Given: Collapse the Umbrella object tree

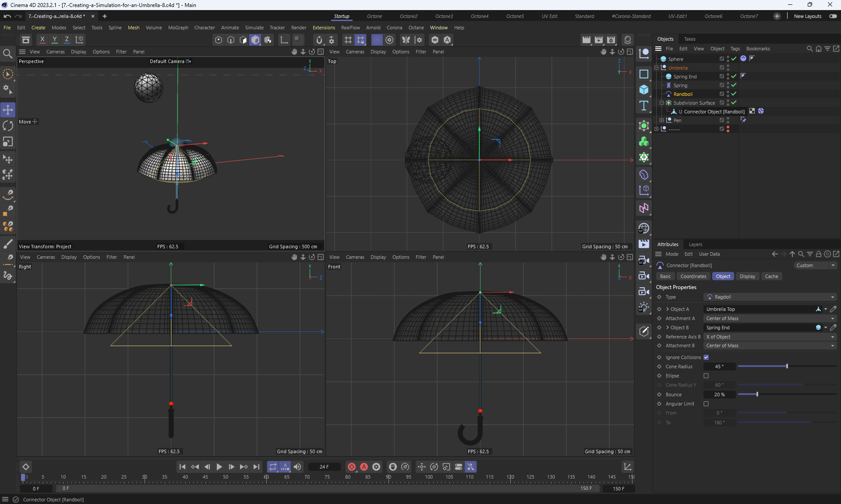Looking at the screenshot, I should point(656,68).
